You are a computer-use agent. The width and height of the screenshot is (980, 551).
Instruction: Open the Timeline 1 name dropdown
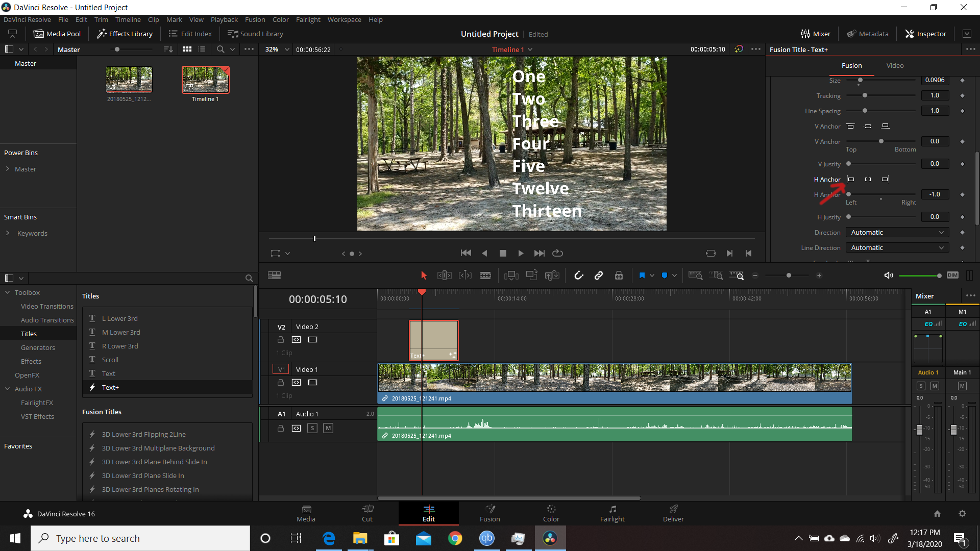click(512, 49)
